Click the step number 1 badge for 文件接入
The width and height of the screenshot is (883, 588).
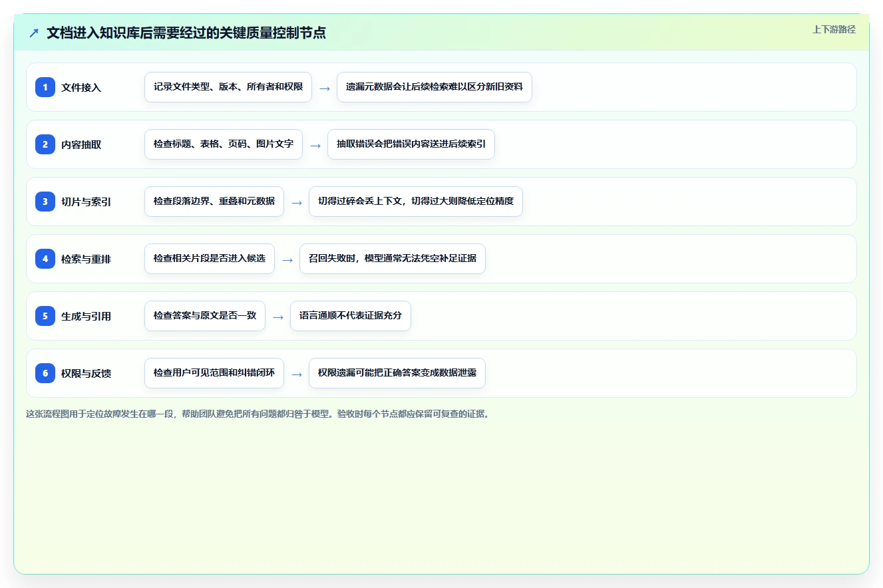click(45, 87)
